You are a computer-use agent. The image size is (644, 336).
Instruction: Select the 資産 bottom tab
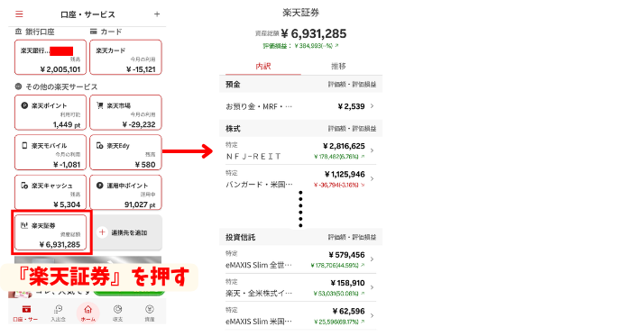[x=150, y=313]
